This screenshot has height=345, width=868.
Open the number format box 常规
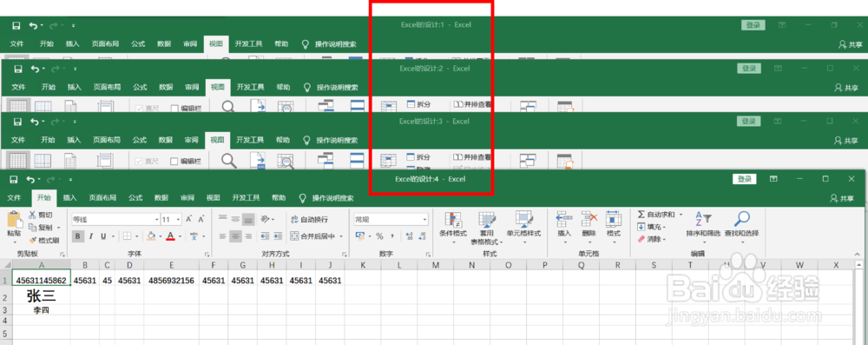tap(391, 220)
